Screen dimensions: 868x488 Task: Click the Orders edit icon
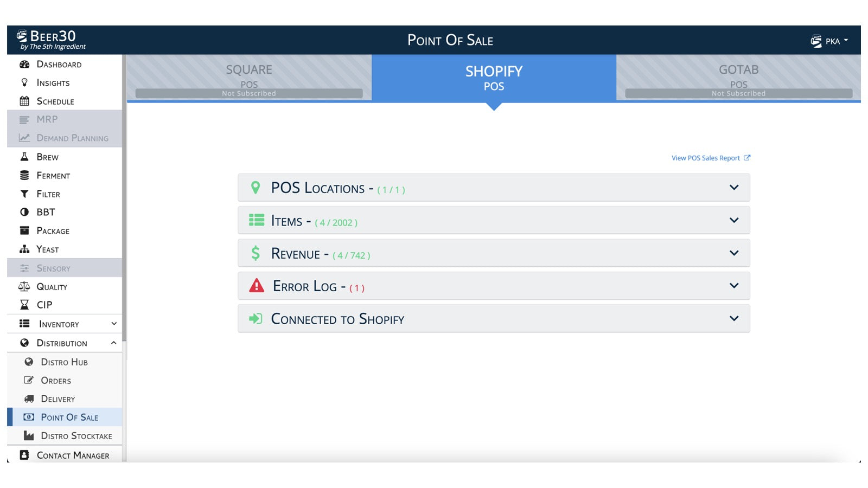(29, 380)
